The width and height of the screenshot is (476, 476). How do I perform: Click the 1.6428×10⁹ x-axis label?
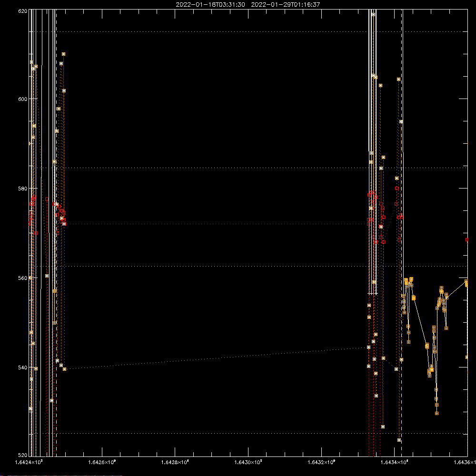(x=175, y=462)
